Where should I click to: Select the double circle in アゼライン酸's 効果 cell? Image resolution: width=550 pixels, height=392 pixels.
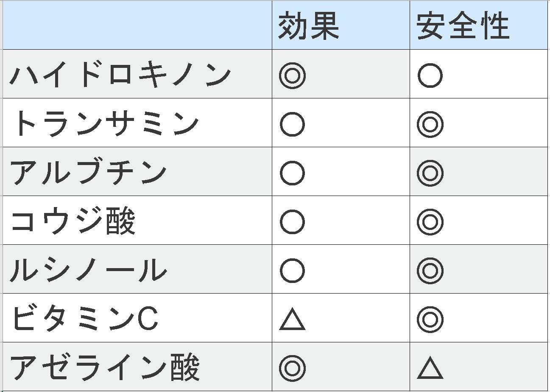(292, 368)
